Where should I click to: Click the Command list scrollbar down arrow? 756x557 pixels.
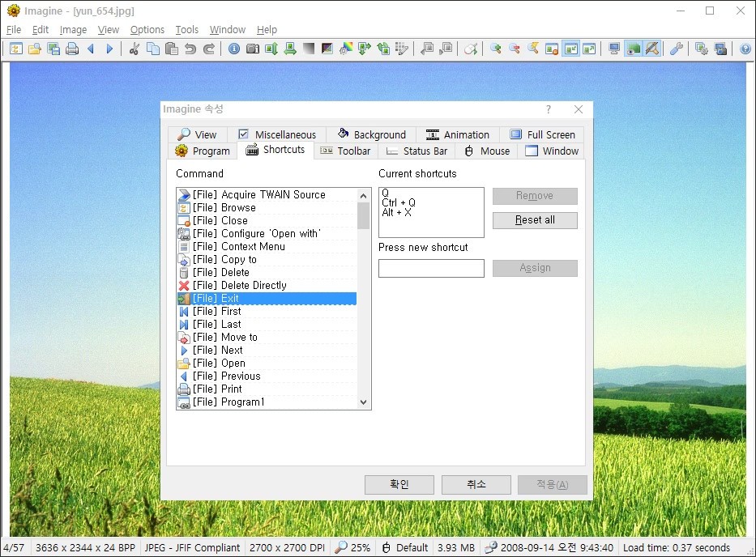tap(363, 402)
